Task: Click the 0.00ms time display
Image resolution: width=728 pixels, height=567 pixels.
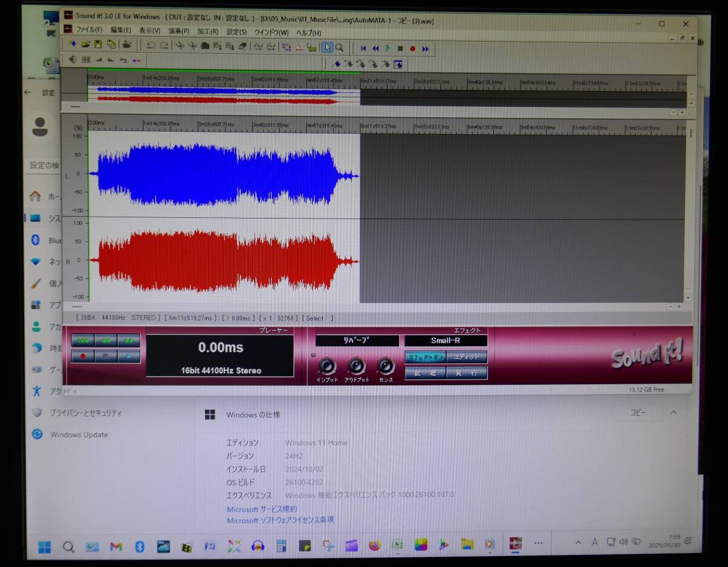Action: tap(221, 347)
